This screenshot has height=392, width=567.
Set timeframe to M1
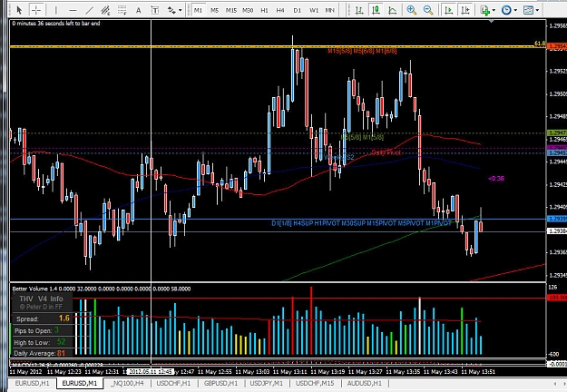(x=198, y=10)
